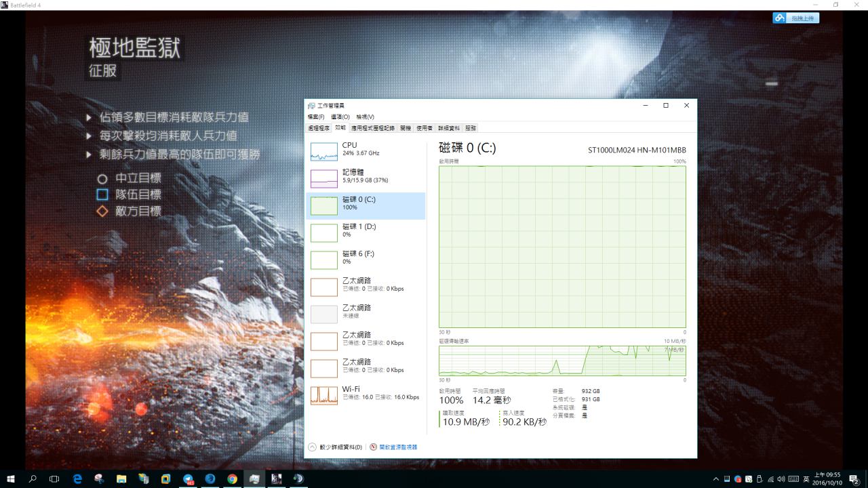This screenshot has width=868, height=488.
Task: Select the 乙太網路 entry marked 未連線
Action: point(366,314)
